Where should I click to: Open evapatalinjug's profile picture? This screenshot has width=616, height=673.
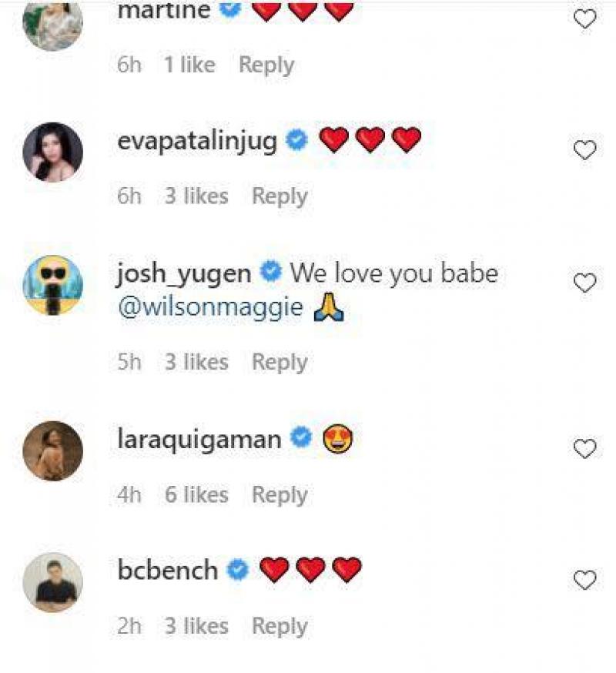pyautogui.click(x=52, y=152)
